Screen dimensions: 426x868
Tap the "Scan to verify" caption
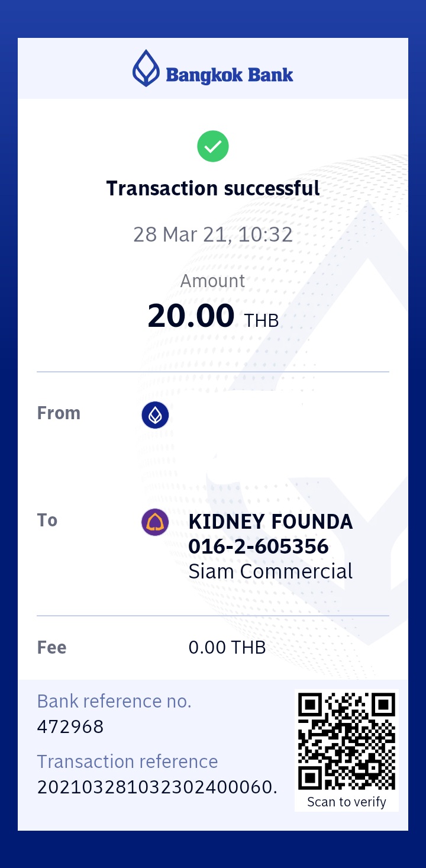pyautogui.click(x=347, y=802)
